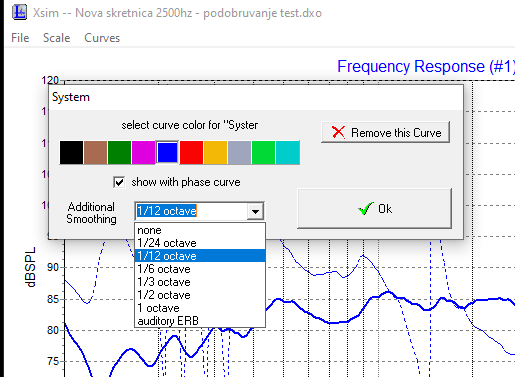
Task: Open the File menu
Action: click(20, 38)
